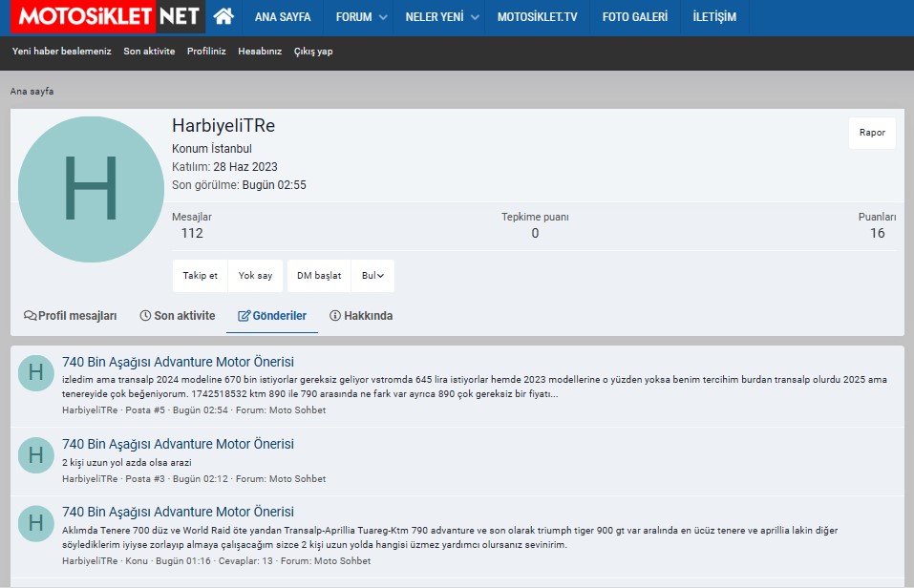Switch to Hakkında tab
This screenshot has height=588, width=914.
click(x=361, y=316)
